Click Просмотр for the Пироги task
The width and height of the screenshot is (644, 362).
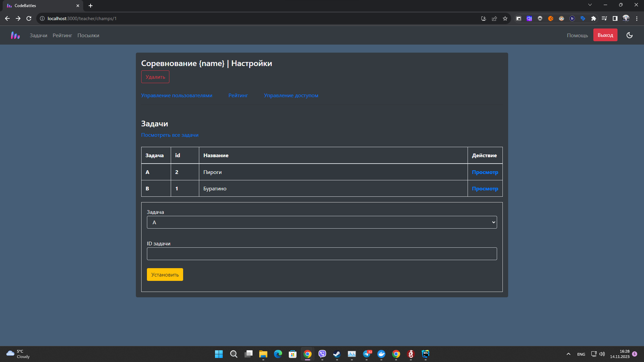pyautogui.click(x=485, y=172)
